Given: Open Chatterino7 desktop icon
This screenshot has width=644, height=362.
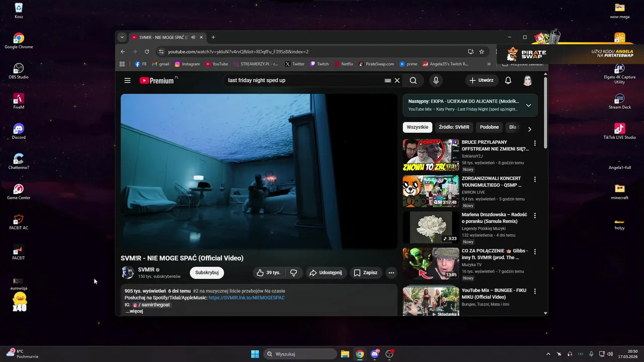Looking at the screenshot, I should tap(19, 161).
